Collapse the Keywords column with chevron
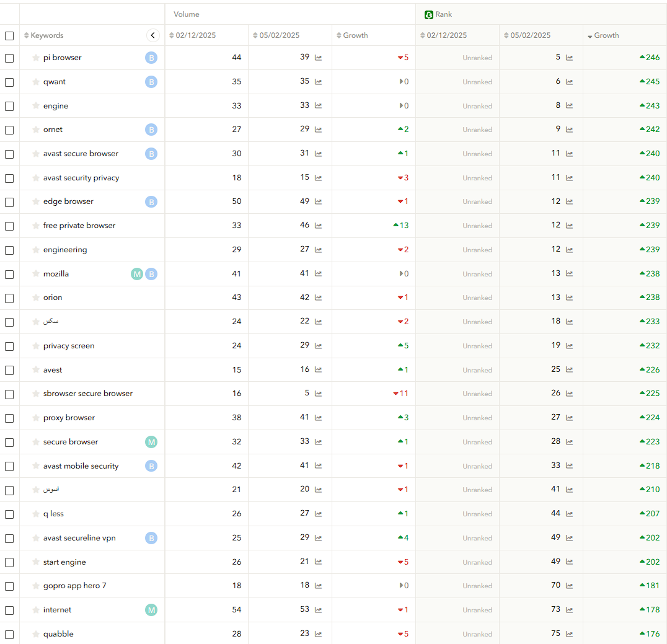Screen dimensions: 667x644 [x=152, y=35]
